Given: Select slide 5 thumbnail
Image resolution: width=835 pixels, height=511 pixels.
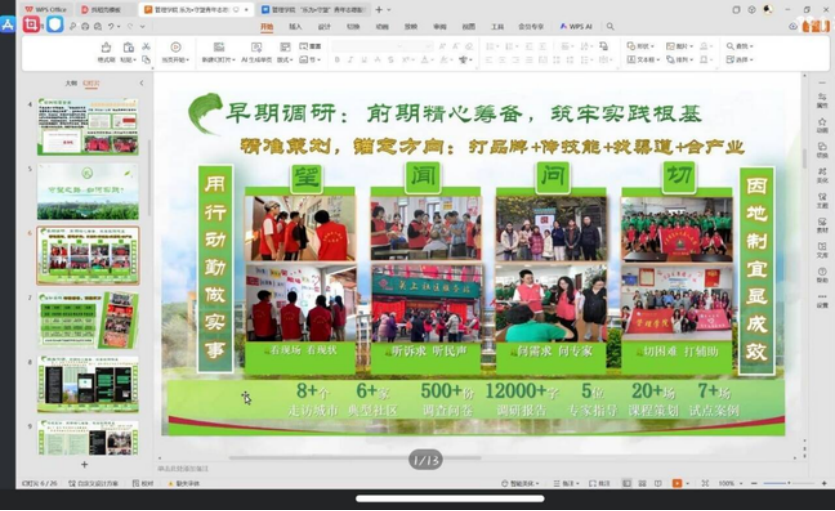Looking at the screenshot, I should pos(88,191).
